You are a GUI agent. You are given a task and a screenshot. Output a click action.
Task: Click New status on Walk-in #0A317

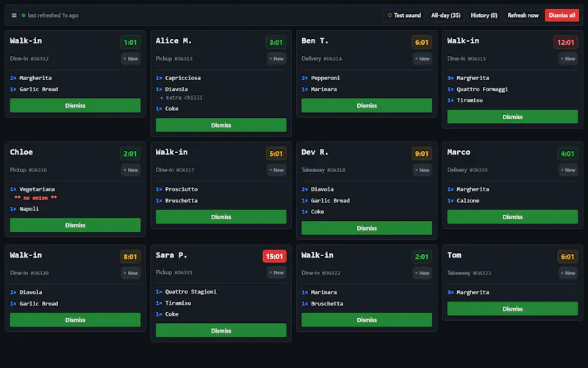tap(277, 170)
